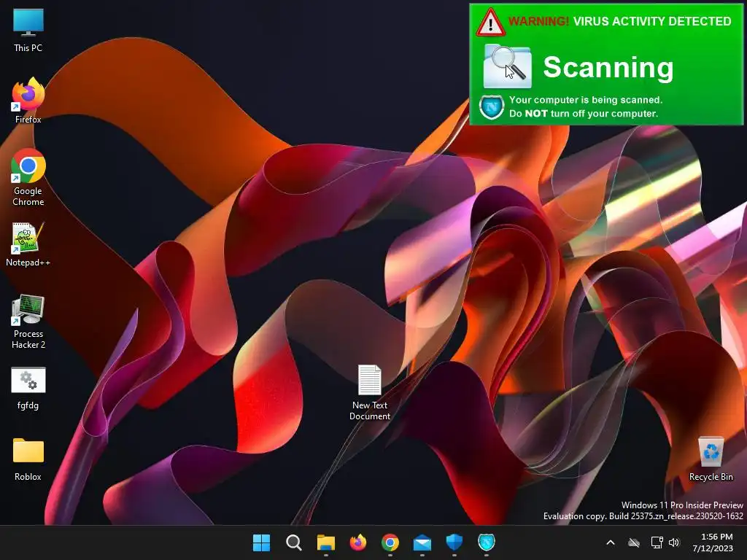Show hidden system tray icons
747x560 pixels.
point(611,542)
